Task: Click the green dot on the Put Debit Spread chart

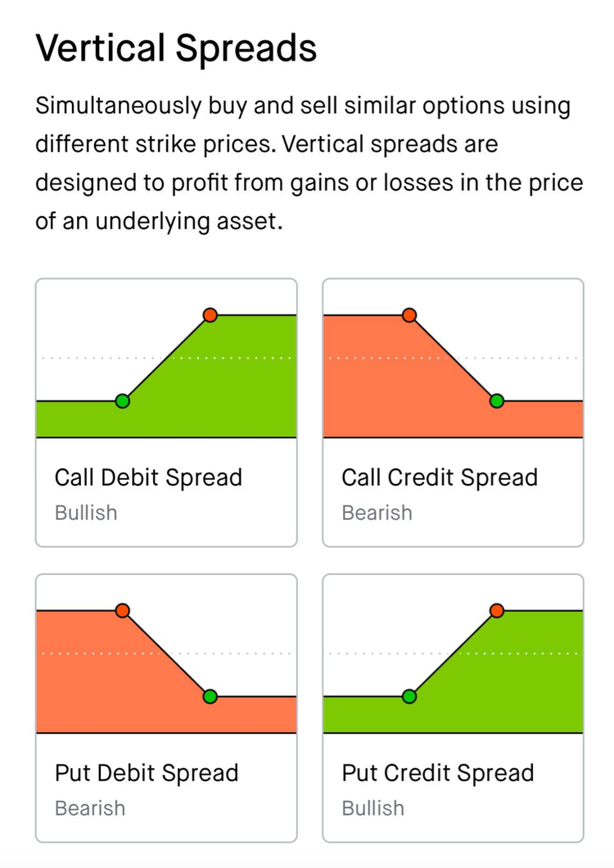Action: (210, 696)
